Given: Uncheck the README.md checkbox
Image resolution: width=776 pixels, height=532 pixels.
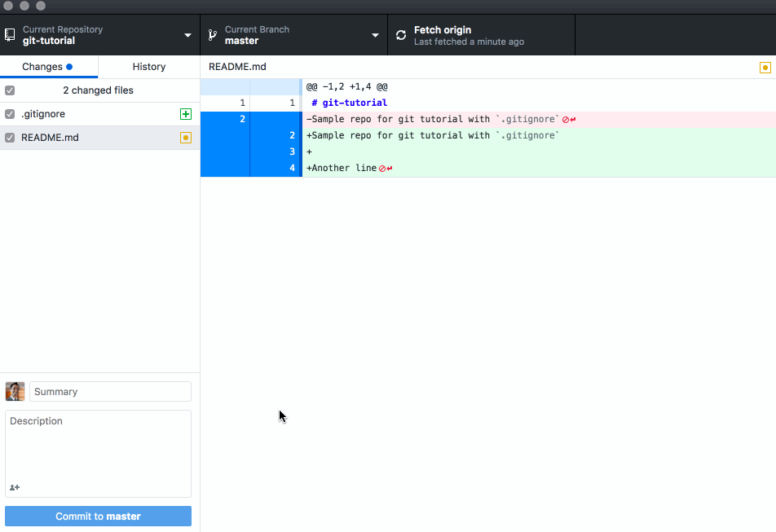Looking at the screenshot, I should click(9, 138).
